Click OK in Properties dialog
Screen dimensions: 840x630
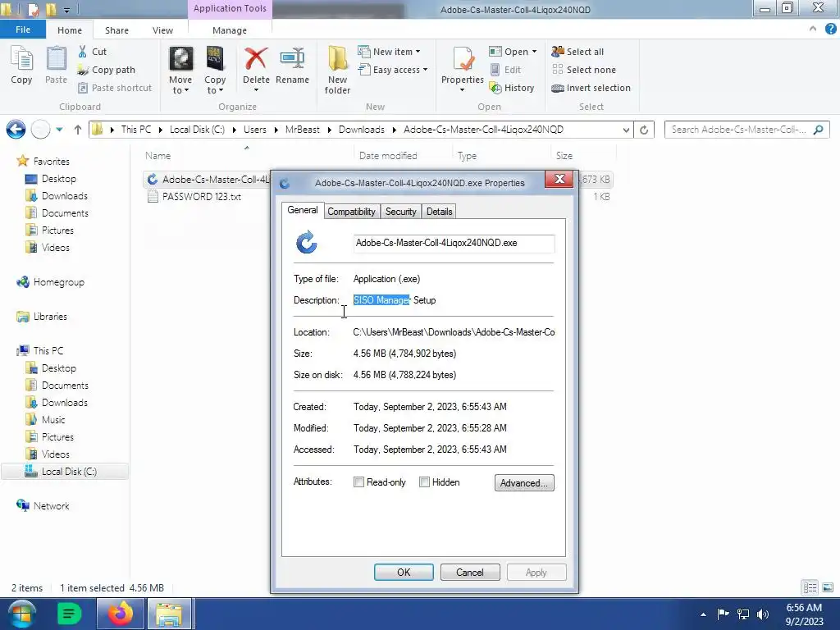(404, 572)
